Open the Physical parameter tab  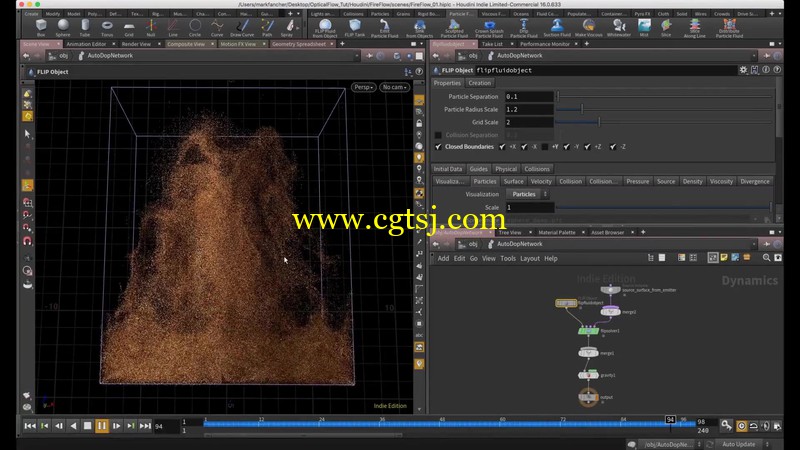pyautogui.click(x=506, y=169)
